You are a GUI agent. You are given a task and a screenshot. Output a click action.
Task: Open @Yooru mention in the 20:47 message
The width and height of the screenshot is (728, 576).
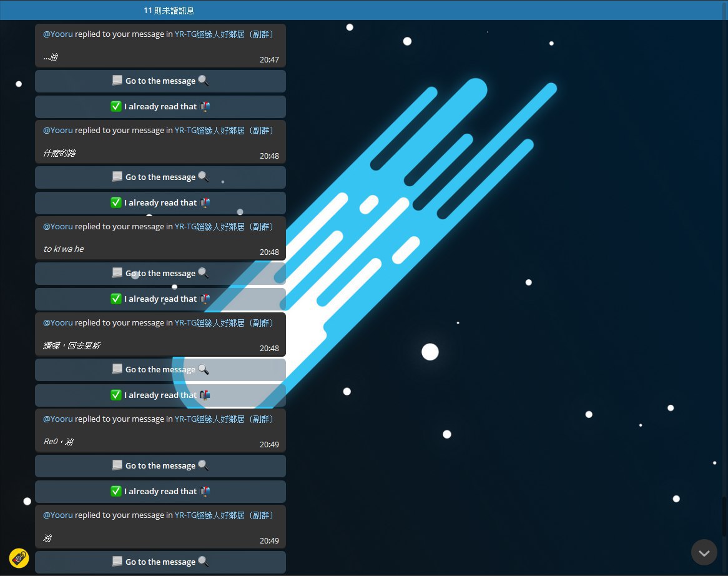[57, 34]
